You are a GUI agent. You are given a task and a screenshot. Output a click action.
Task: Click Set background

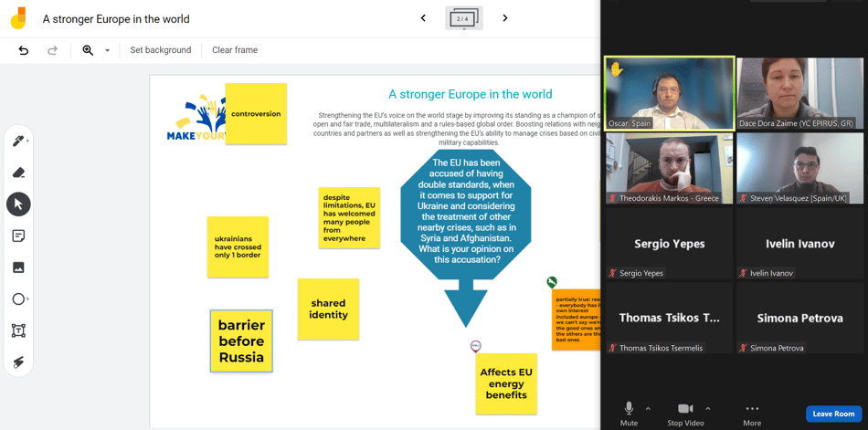tap(161, 50)
